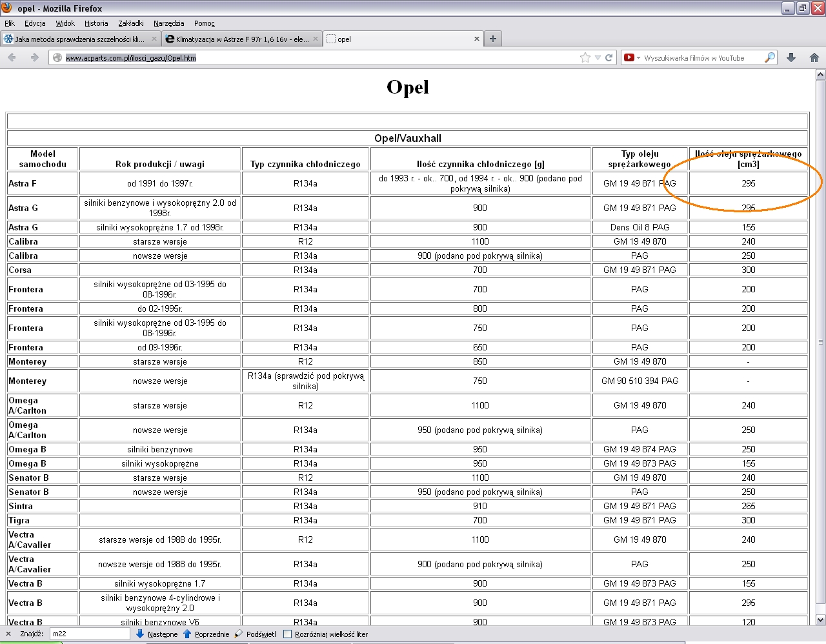Enable 'Rozróżniaj wielkość liter' checkbox
Viewport: 826px width, 644px height.
pyautogui.click(x=288, y=634)
